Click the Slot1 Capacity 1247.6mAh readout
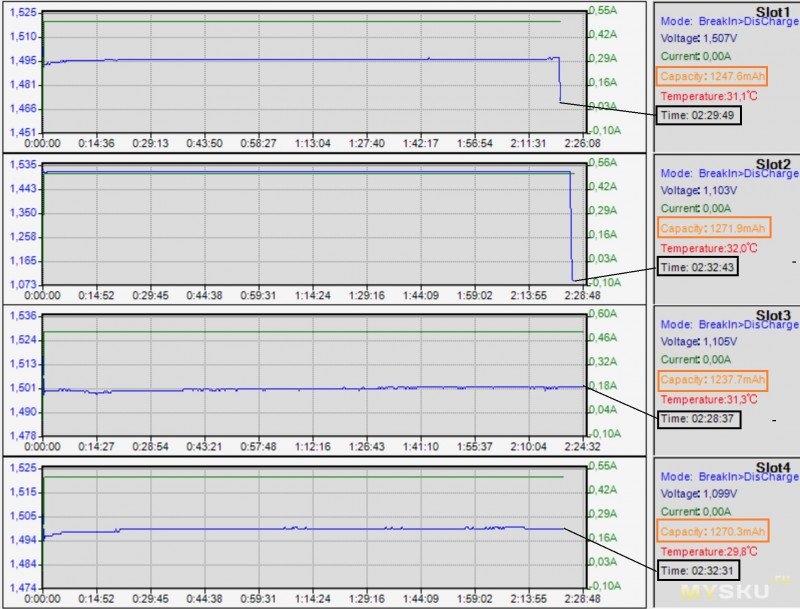This screenshot has height=609, width=800. [x=712, y=77]
